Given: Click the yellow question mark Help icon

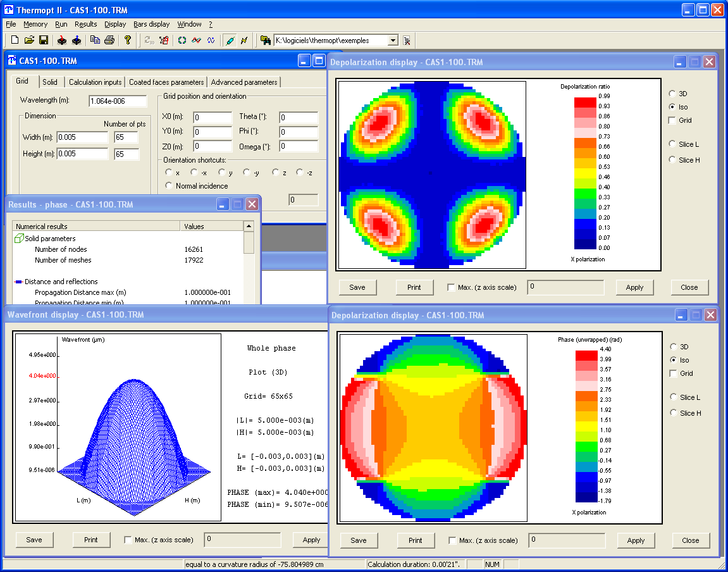Looking at the screenshot, I should point(128,40).
